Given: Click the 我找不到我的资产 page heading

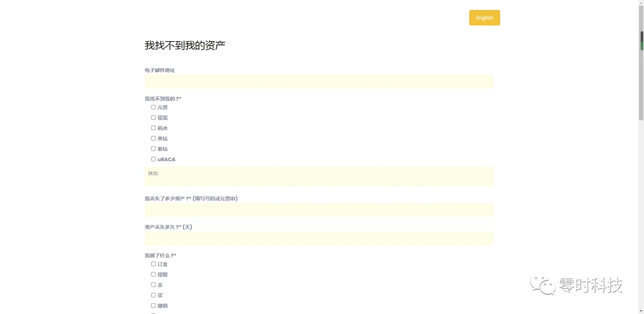Looking at the screenshot, I should tap(185, 46).
